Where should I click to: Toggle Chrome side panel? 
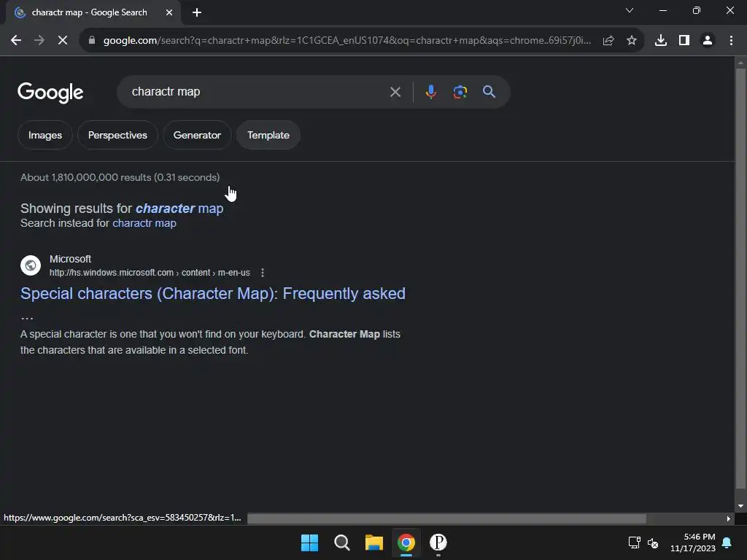tap(684, 41)
